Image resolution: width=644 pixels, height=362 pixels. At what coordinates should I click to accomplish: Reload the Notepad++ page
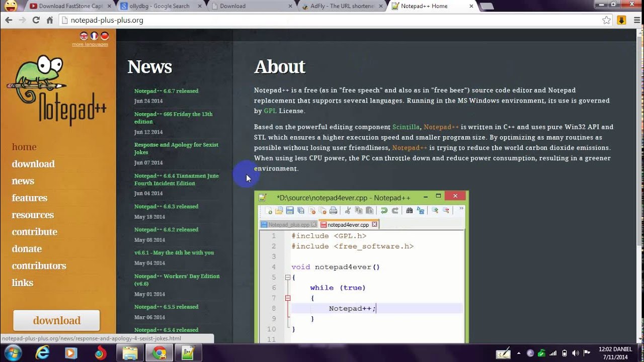point(36,20)
